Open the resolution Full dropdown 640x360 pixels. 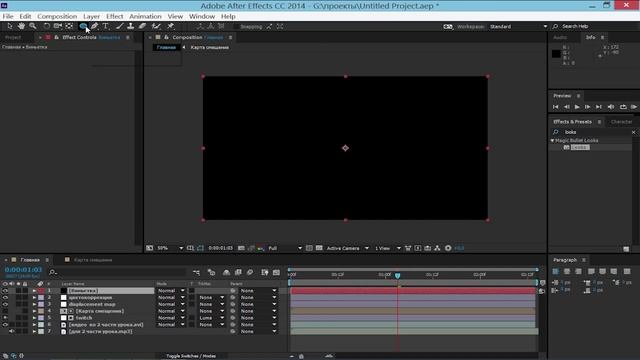click(x=285, y=248)
